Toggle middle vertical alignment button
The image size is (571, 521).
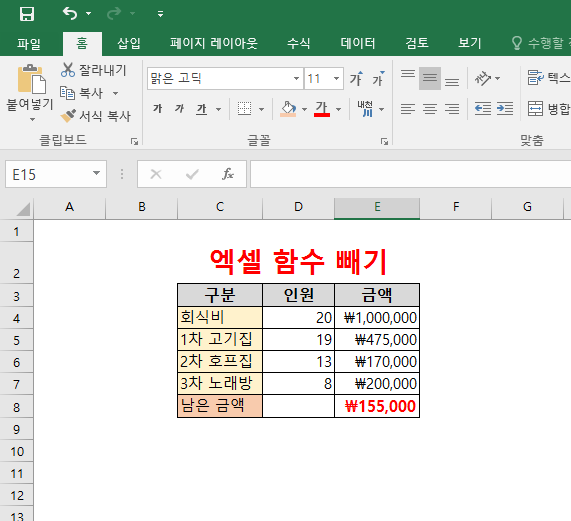tap(430, 78)
